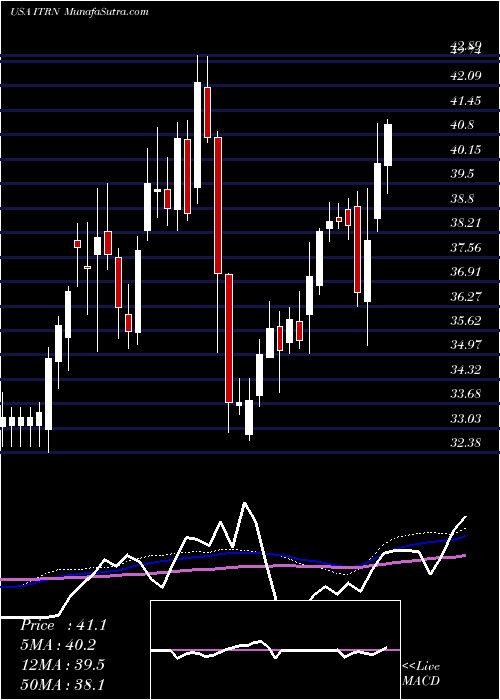Select the 35.62 price axis label
This screenshot has height=700, width=500.
tap(466, 321)
